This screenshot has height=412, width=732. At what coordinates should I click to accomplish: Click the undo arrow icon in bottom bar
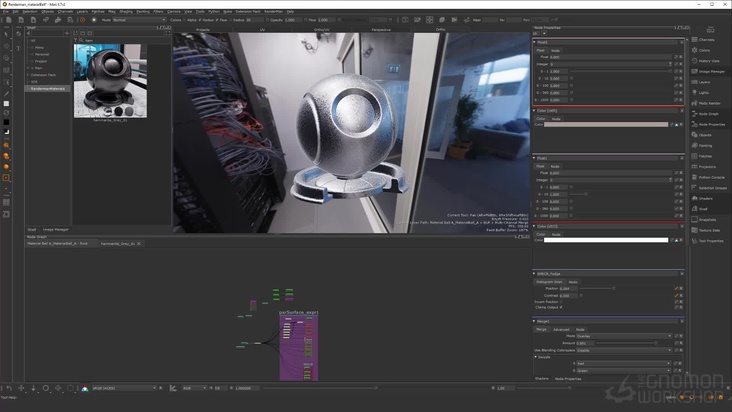coord(9,388)
